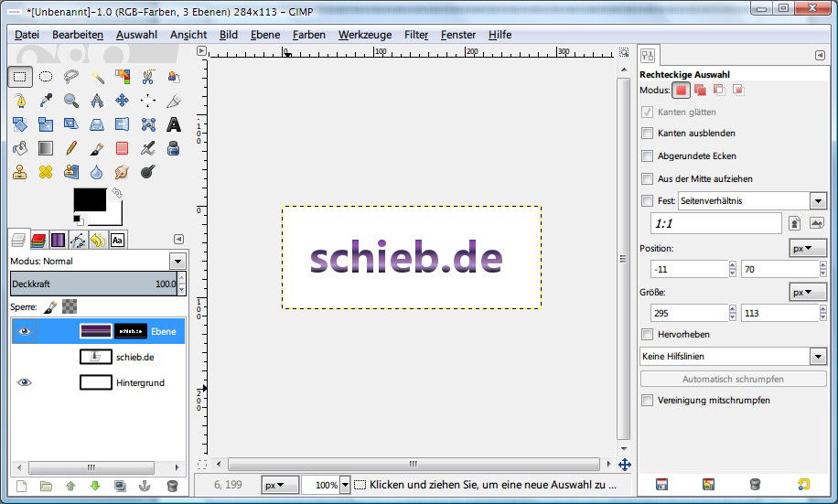This screenshot has width=838, height=504.
Task: Switch to the Channels tab
Action: pyautogui.click(x=38, y=241)
